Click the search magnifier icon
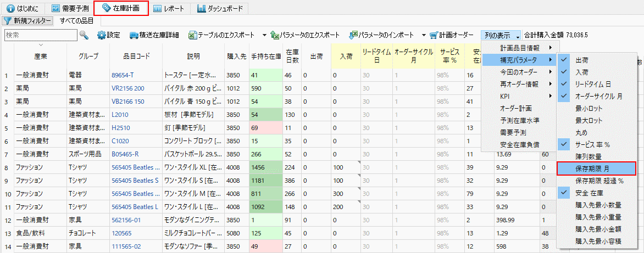The height and width of the screenshot is (253, 644). pos(84,35)
